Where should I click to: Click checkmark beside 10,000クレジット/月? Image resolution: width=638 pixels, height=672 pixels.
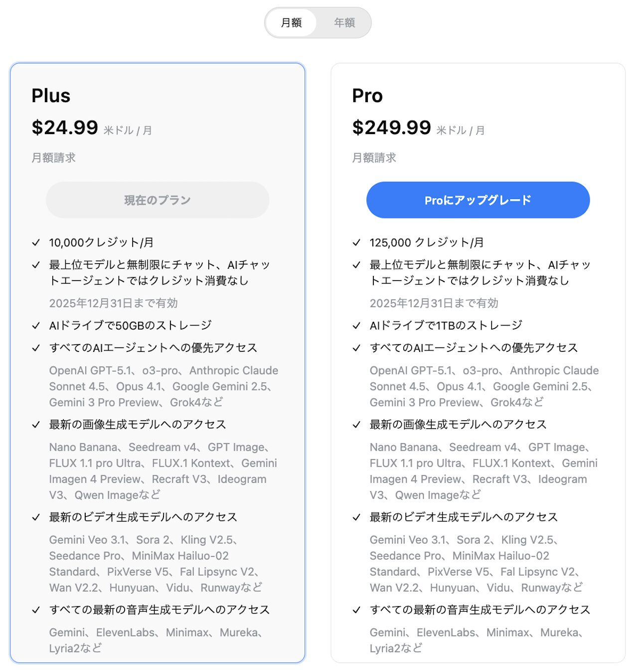click(x=36, y=243)
